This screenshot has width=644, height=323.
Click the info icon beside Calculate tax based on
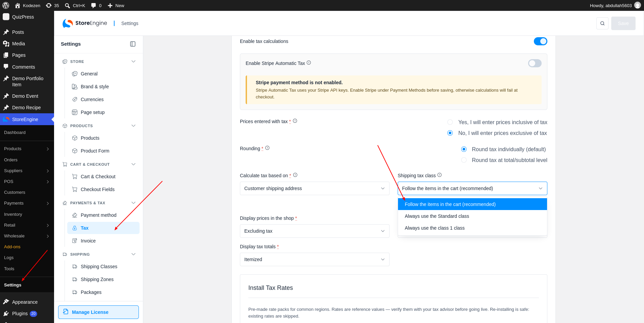(x=295, y=175)
